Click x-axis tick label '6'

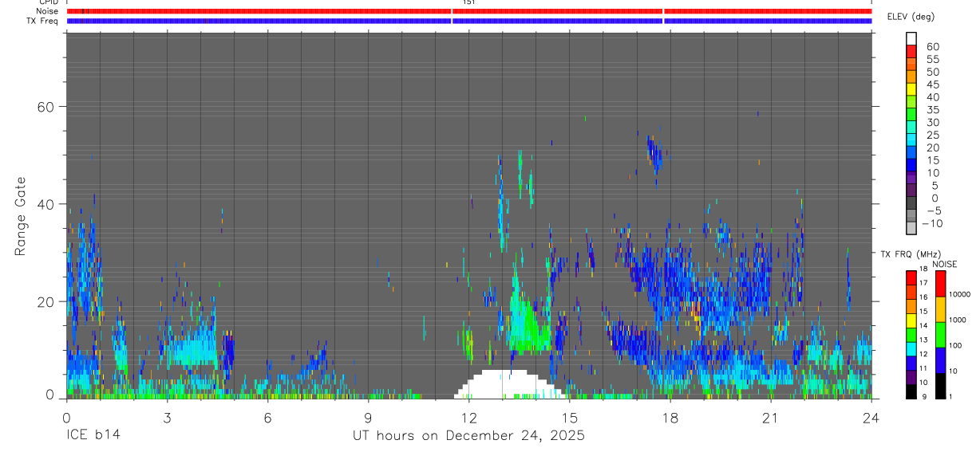coord(267,417)
